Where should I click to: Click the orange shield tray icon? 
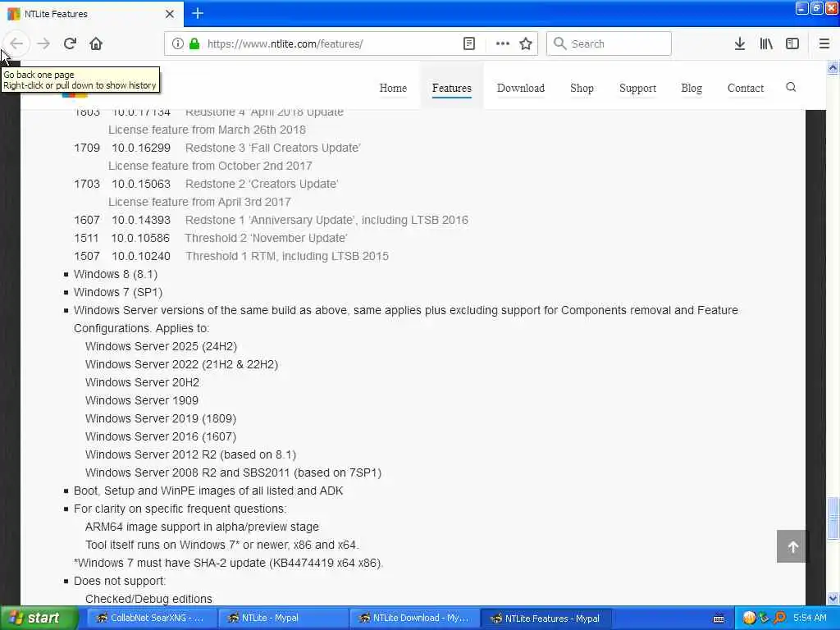click(750, 618)
